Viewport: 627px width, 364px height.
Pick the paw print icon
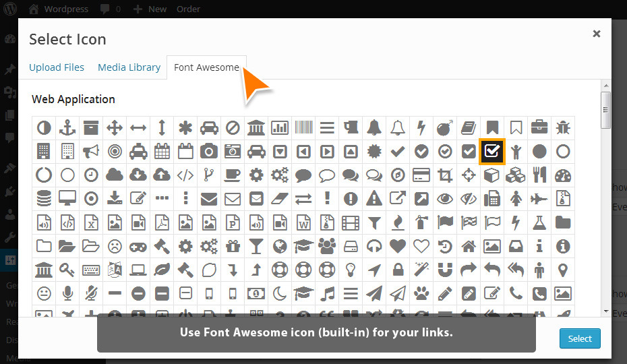pyautogui.click(x=421, y=294)
